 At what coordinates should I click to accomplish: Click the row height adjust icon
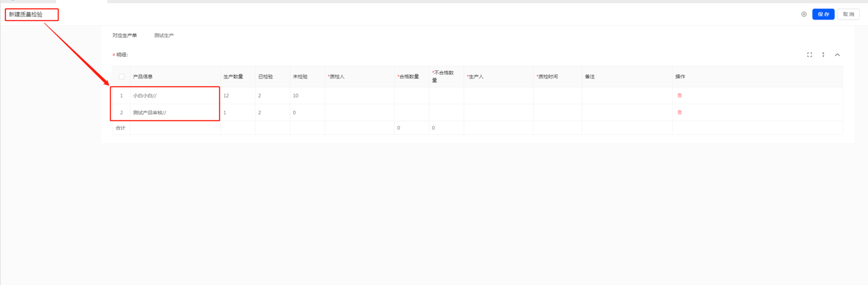(823, 55)
